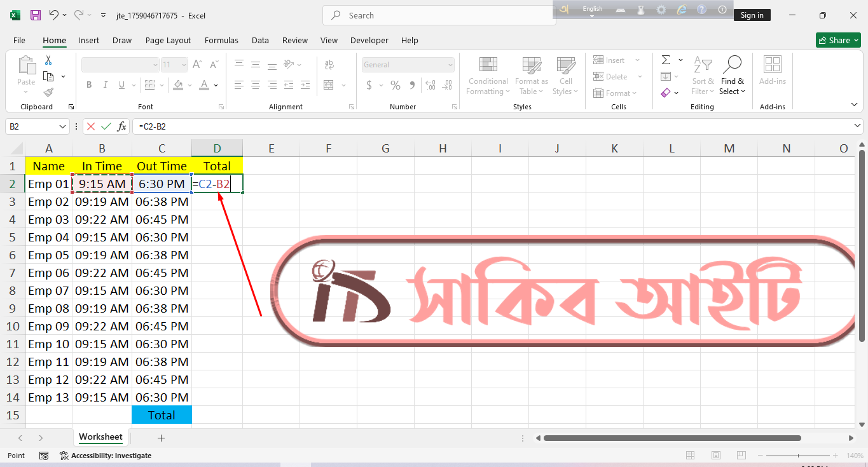The width and height of the screenshot is (868, 467).
Task: Click the Cut scissors icon
Action: (x=48, y=60)
